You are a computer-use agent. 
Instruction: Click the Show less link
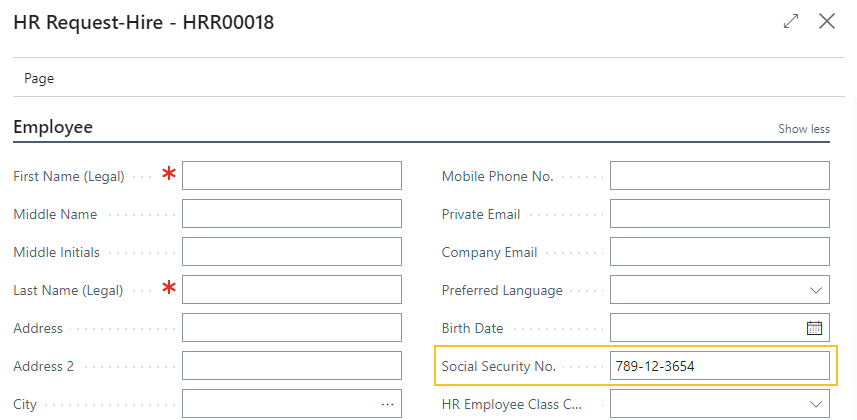[804, 129]
